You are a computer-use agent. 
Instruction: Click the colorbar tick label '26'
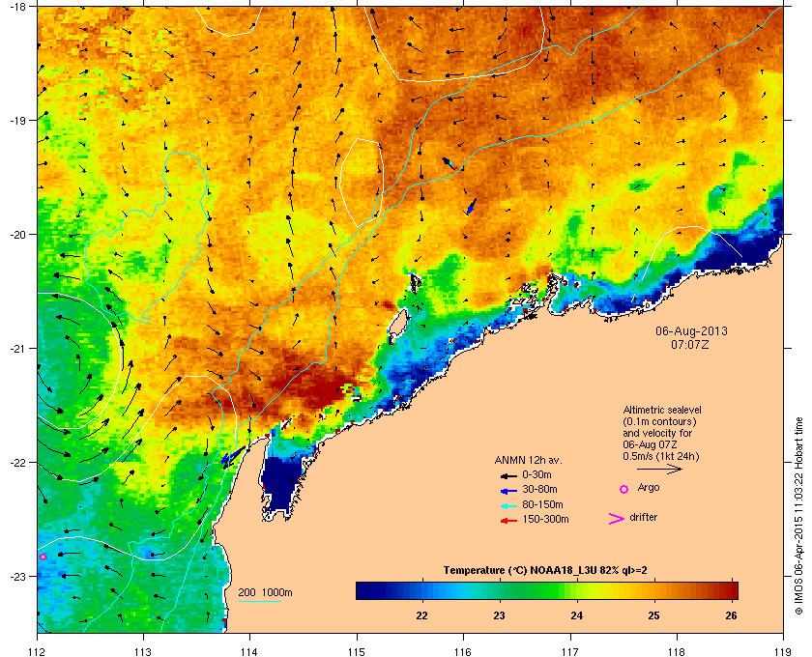click(x=731, y=615)
